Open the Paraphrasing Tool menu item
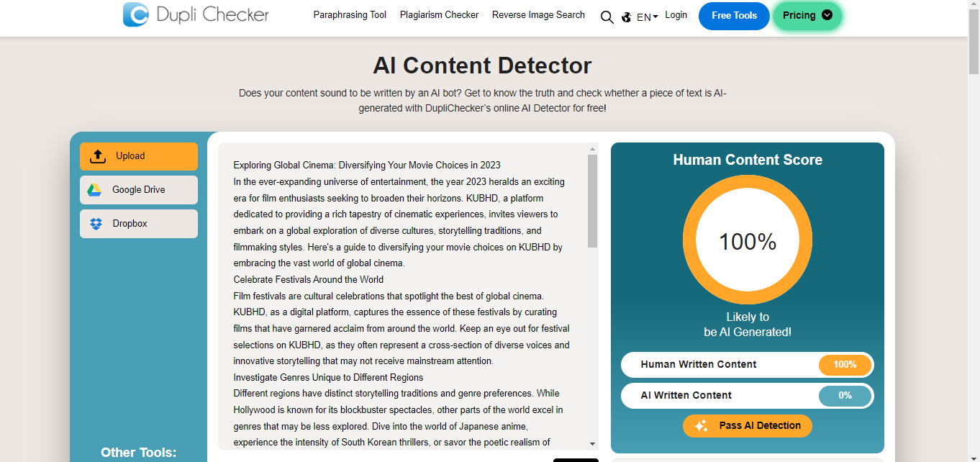The height and width of the screenshot is (462, 980). pos(350,14)
